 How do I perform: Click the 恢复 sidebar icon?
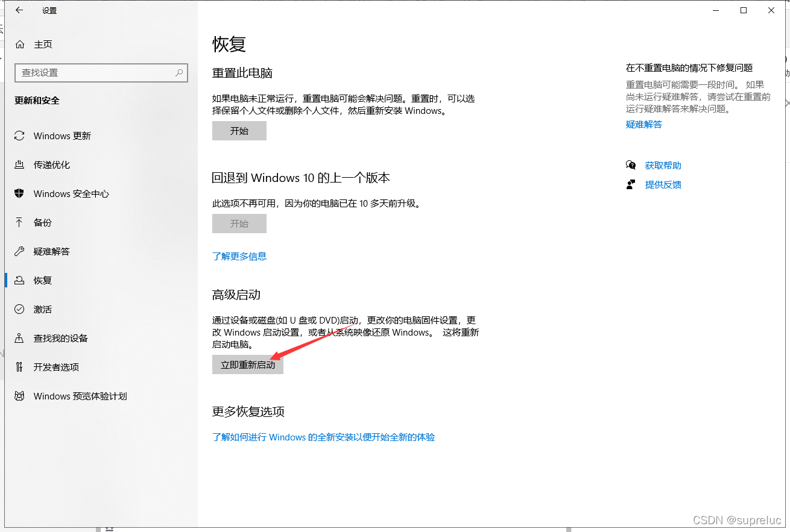click(20, 281)
